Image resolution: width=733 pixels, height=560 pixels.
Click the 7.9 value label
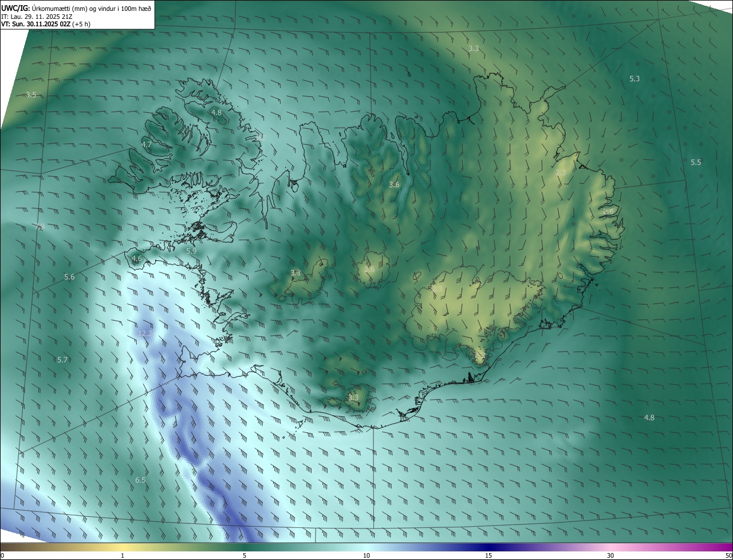pos(40,227)
